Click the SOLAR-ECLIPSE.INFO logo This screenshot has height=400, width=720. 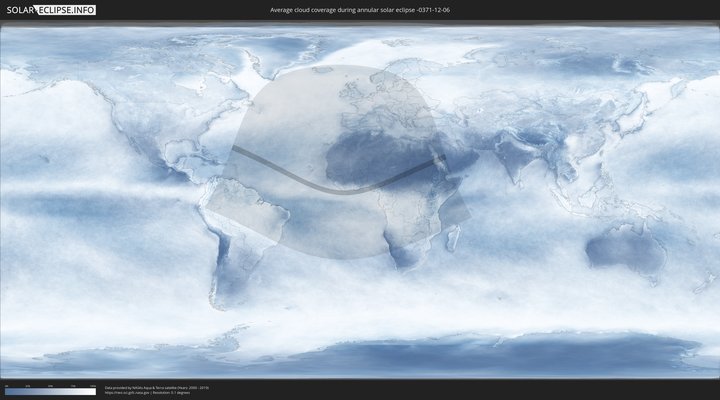49,10
